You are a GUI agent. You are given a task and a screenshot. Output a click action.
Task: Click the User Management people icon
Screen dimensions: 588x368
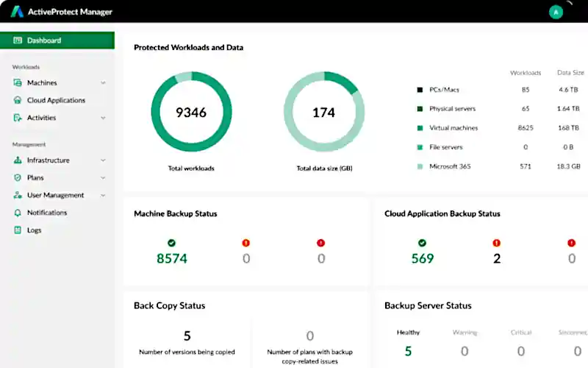(x=17, y=195)
